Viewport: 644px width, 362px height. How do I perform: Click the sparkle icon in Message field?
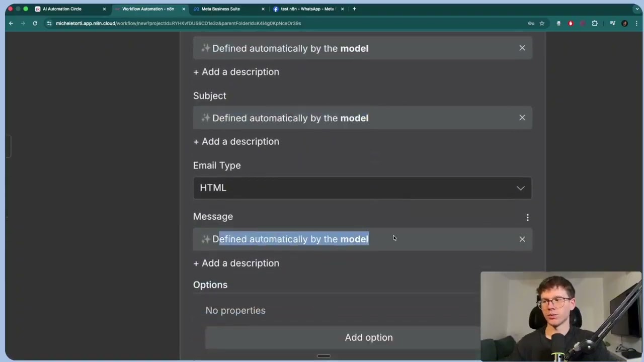pyautogui.click(x=205, y=239)
